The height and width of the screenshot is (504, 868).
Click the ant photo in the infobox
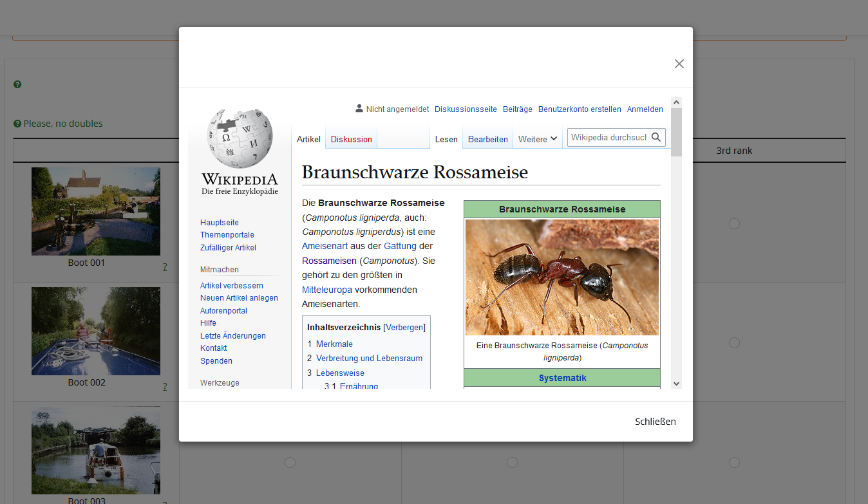561,277
